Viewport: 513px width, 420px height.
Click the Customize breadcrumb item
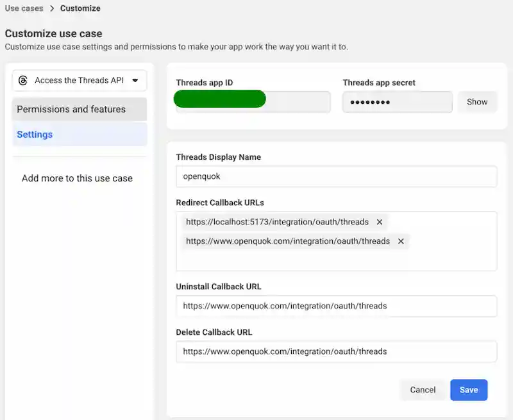click(x=80, y=8)
